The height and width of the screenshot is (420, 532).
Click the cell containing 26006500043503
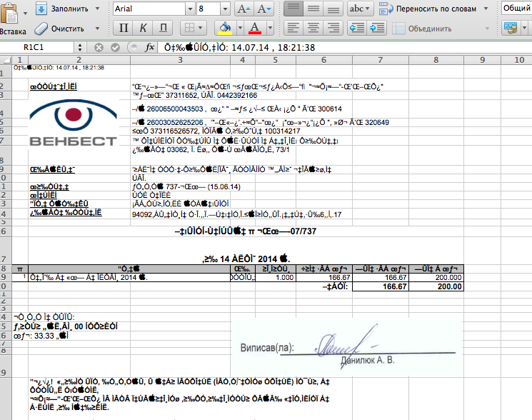237,109
